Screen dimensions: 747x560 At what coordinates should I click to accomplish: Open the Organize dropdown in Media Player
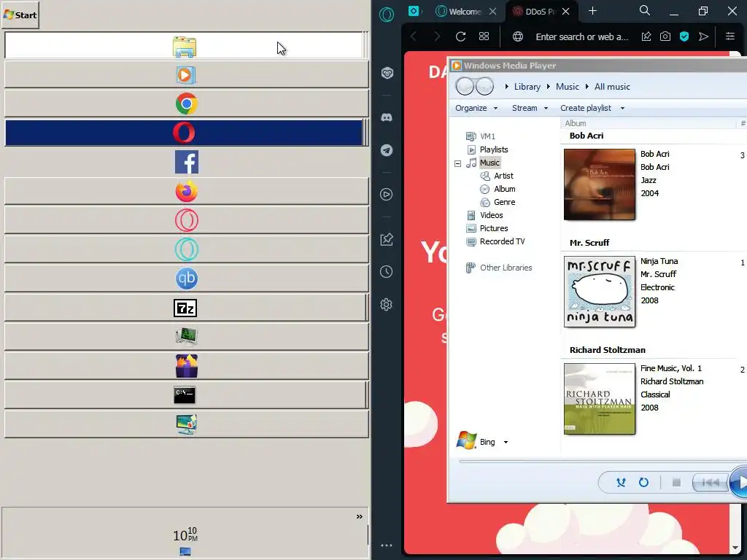[476, 108]
